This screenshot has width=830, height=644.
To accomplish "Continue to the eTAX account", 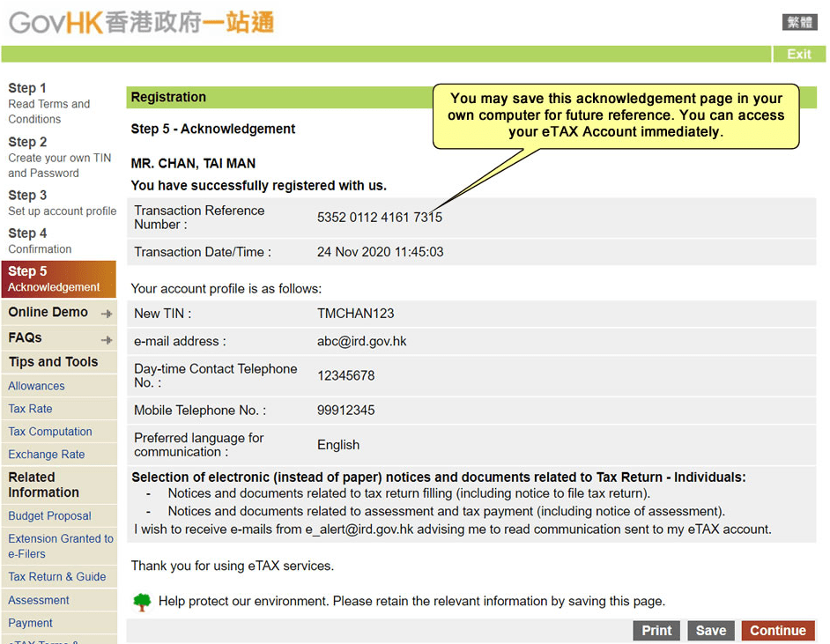I will [778, 630].
